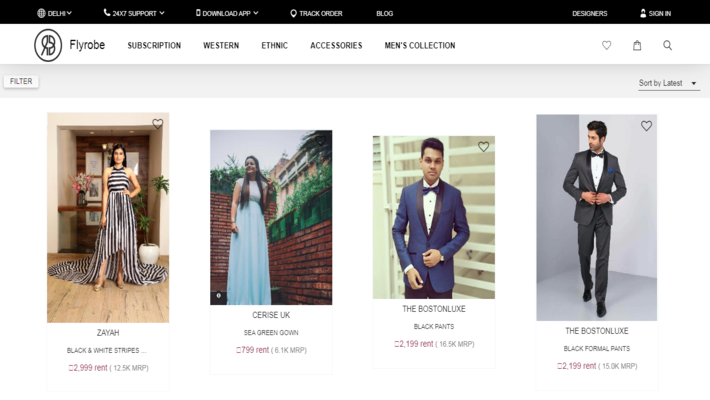Screen dimensions: 710x400
Task: Toggle wishlist heart on Bostonluxe blue tuxedo
Action: [483, 147]
